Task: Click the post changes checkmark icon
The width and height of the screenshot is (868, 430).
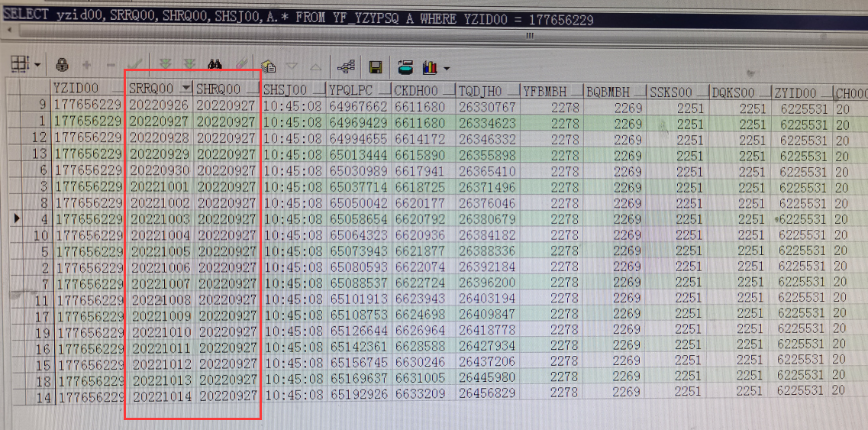Action: [x=135, y=66]
